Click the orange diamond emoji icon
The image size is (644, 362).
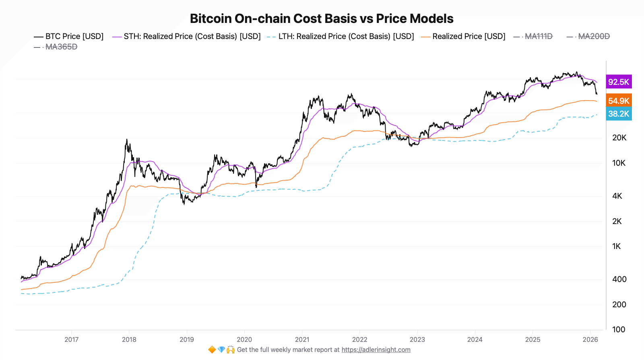[x=212, y=350]
